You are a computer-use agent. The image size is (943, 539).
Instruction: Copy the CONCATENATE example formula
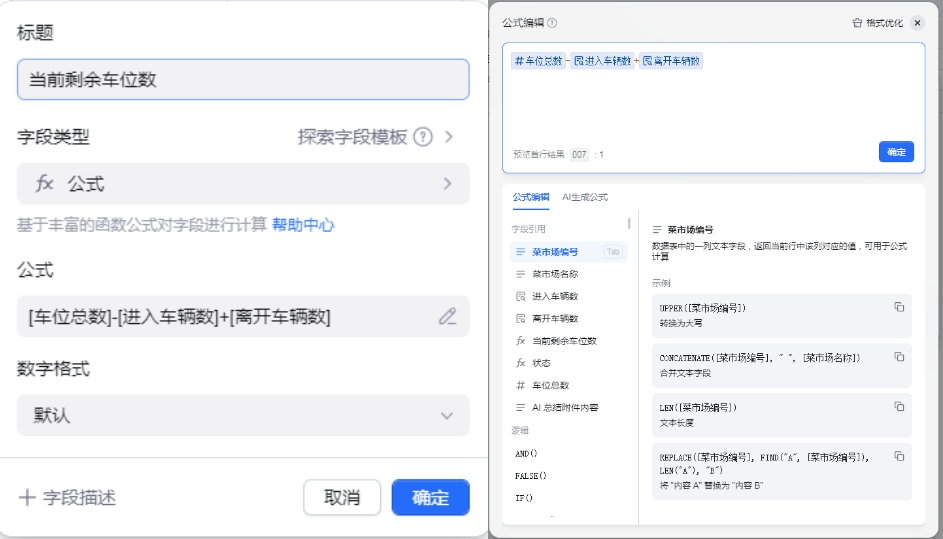[898, 357]
